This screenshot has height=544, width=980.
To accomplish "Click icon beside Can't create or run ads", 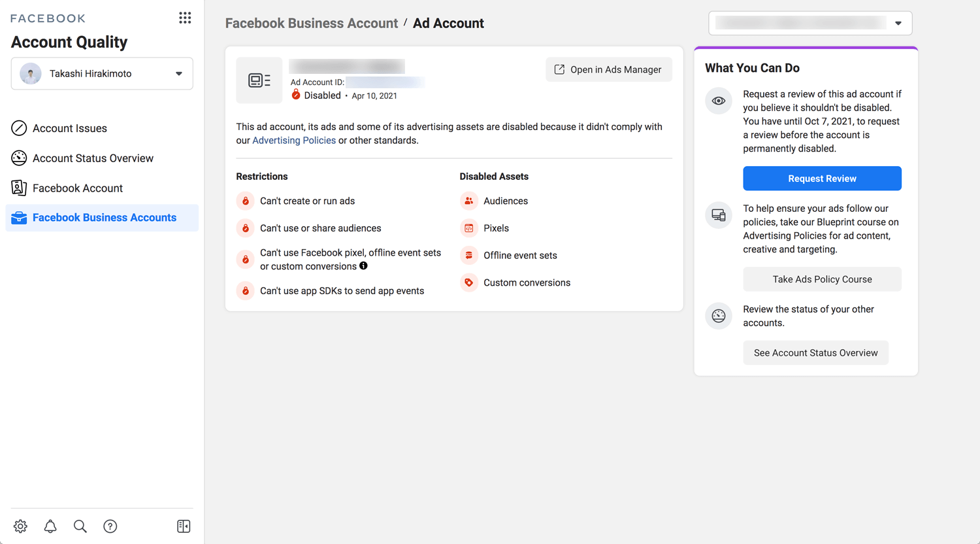I will tap(246, 201).
